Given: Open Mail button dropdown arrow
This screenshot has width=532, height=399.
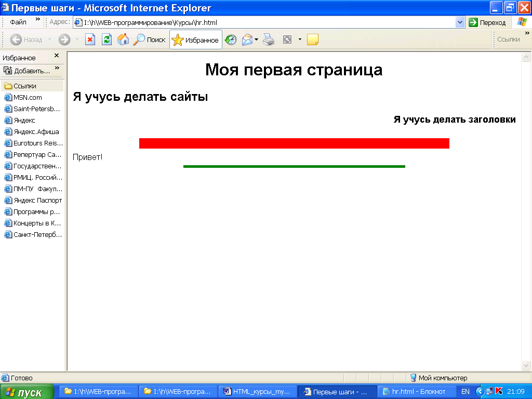Looking at the screenshot, I should [x=256, y=39].
